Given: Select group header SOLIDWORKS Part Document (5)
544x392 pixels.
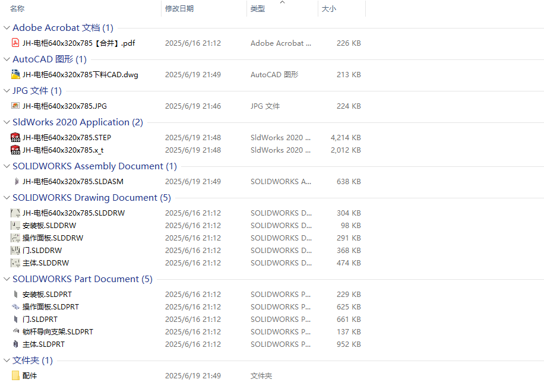Looking at the screenshot, I should 83,279.
